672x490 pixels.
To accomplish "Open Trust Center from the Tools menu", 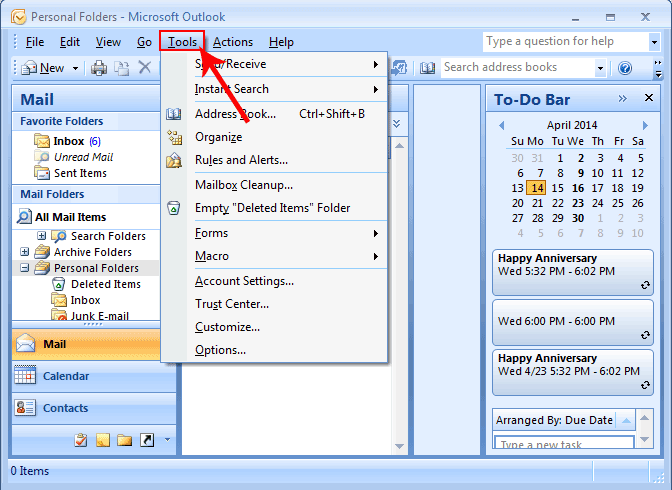I will [x=287, y=304].
